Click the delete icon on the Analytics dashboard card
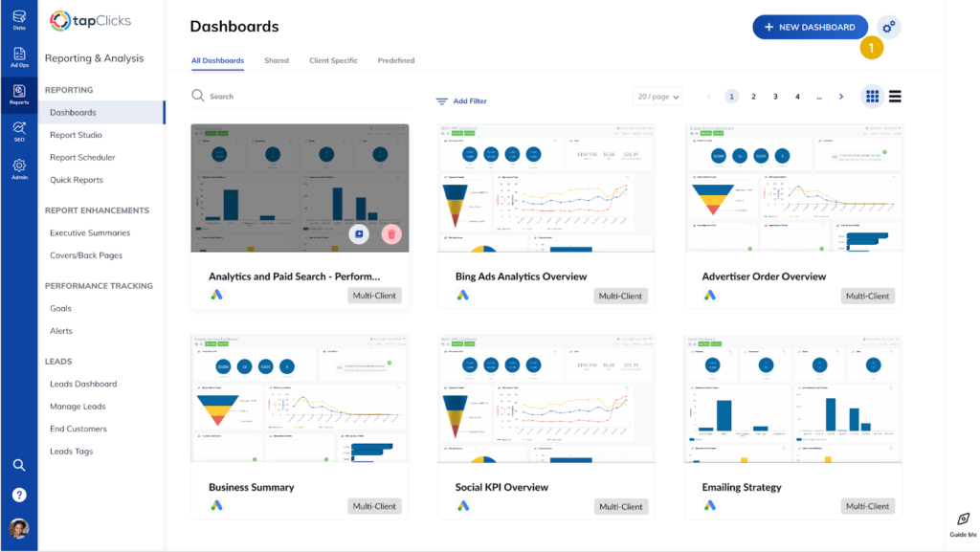The width and height of the screenshot is (980, 552). pyautogui.click(x=391, y=234)
